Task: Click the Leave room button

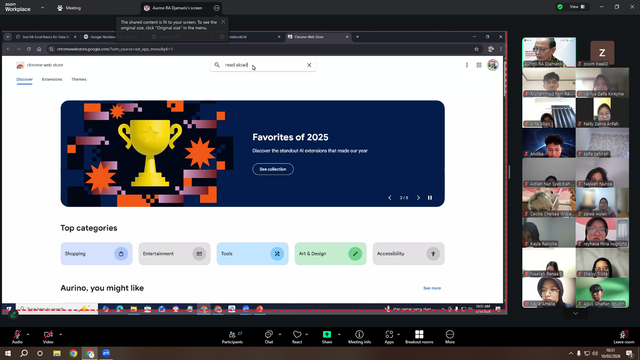Action: point(624,337)
